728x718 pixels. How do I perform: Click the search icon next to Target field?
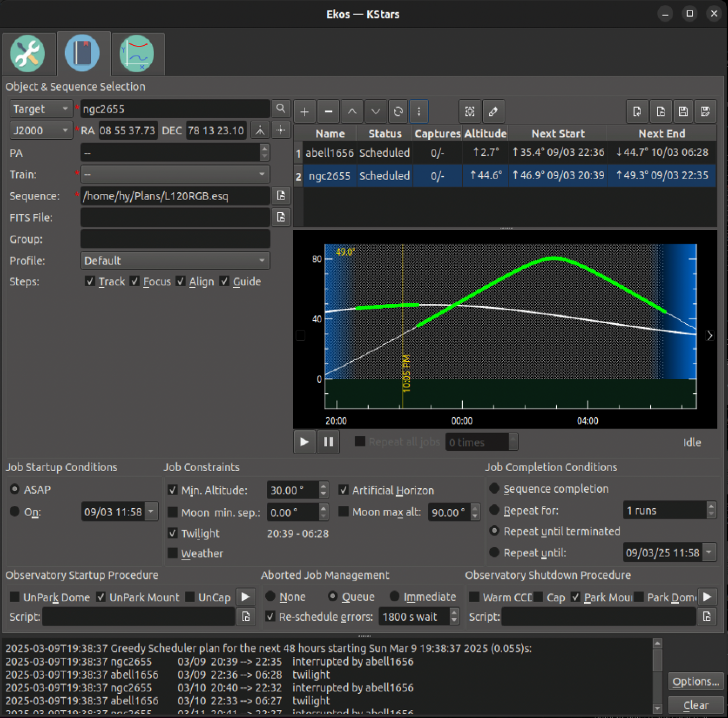(281, 109)
